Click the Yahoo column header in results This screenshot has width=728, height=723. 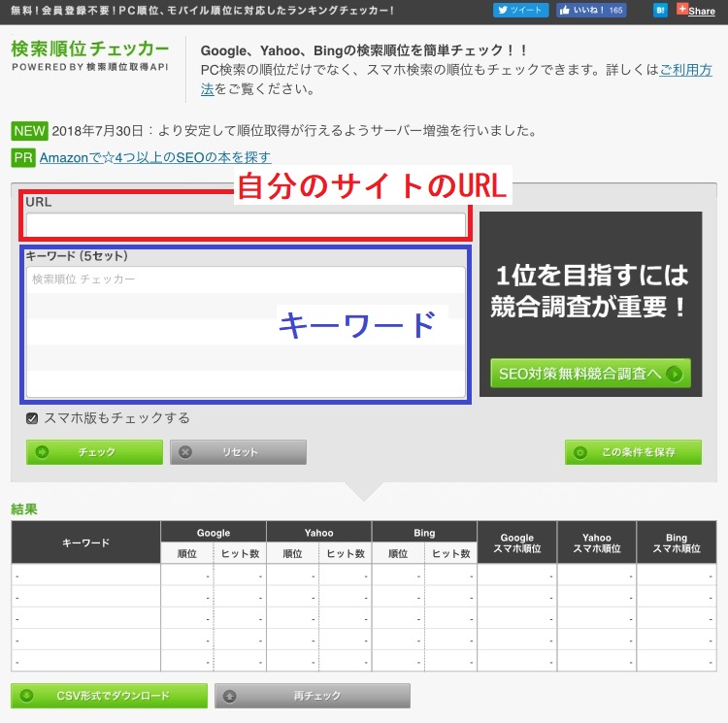(x=319, y=533)
